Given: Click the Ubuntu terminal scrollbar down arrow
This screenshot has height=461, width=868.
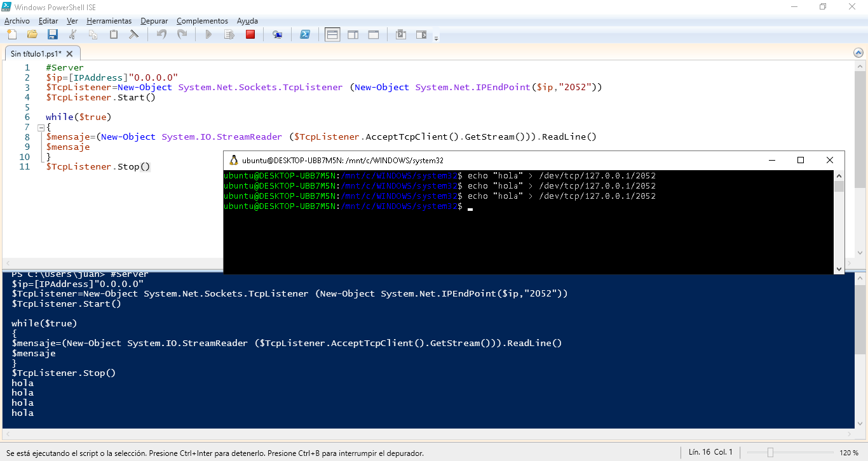Looking at the screenshot, I should 839,269.
